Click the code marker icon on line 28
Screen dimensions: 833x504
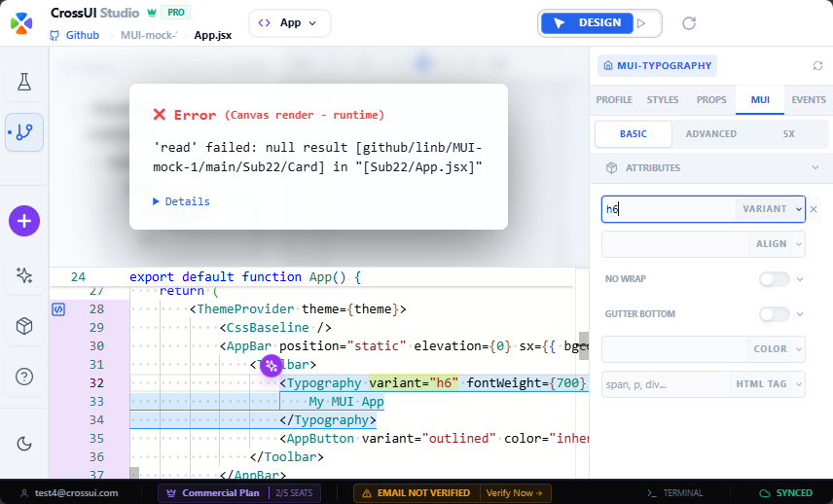(58, 309)
